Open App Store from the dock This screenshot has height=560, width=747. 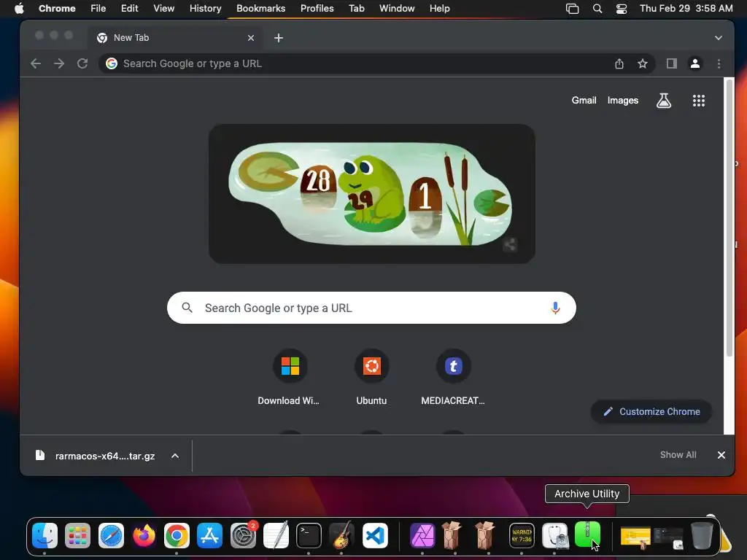209,535
